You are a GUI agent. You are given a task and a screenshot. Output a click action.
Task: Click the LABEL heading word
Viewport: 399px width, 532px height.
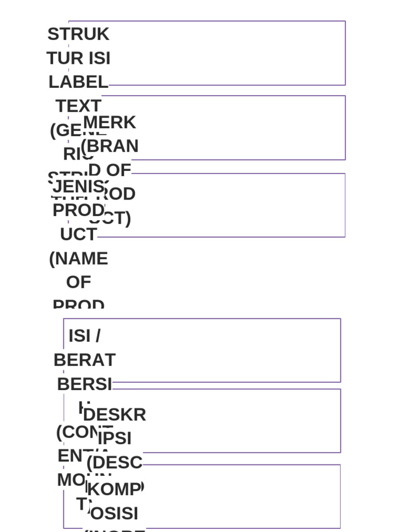(78, 82)
